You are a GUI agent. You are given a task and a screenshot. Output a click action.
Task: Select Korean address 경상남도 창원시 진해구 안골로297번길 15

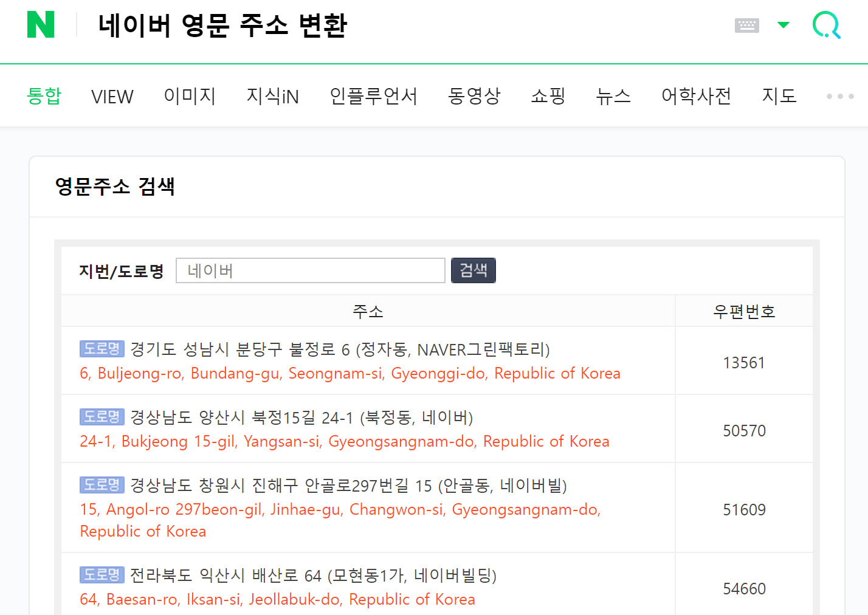coord(348,486)
